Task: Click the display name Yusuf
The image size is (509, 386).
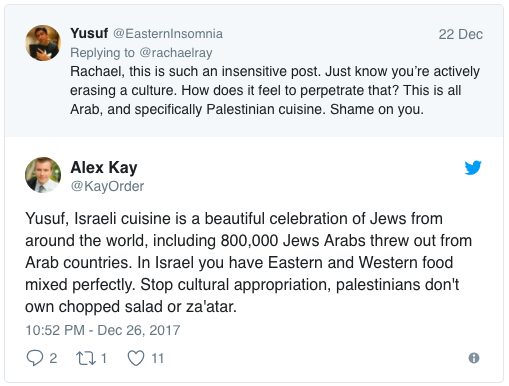Action: point(89,33)
